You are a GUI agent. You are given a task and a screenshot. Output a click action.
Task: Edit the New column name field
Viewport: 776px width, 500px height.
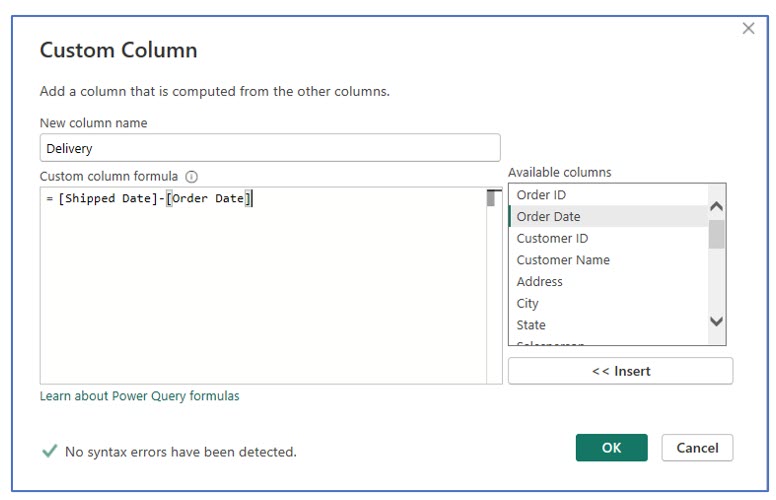coord(270,148)
